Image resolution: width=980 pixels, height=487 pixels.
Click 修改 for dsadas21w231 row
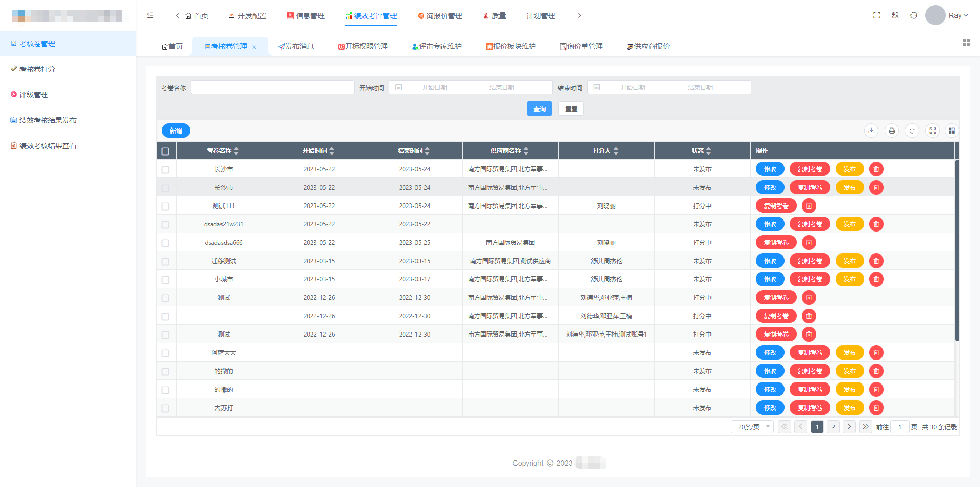(770, 224)
